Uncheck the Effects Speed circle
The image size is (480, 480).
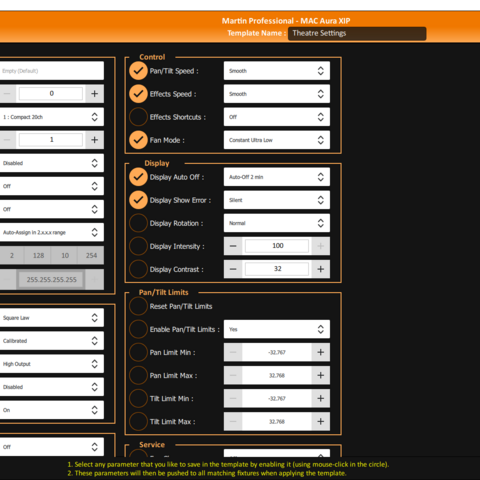[x=138, y=94]
